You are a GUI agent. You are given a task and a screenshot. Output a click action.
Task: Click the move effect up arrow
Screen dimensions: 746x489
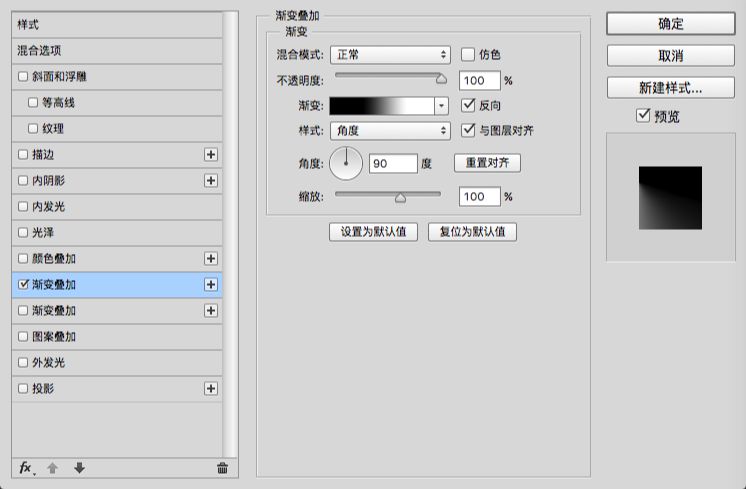[x=52, y=468]
